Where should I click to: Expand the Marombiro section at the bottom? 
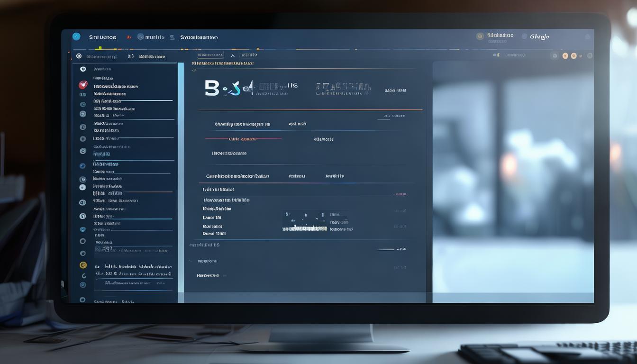point(207,275)
